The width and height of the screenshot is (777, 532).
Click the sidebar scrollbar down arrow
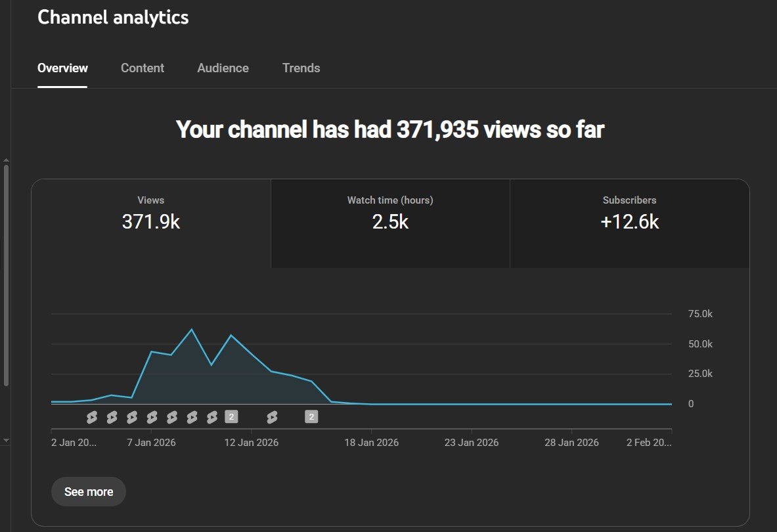point(6,440)
